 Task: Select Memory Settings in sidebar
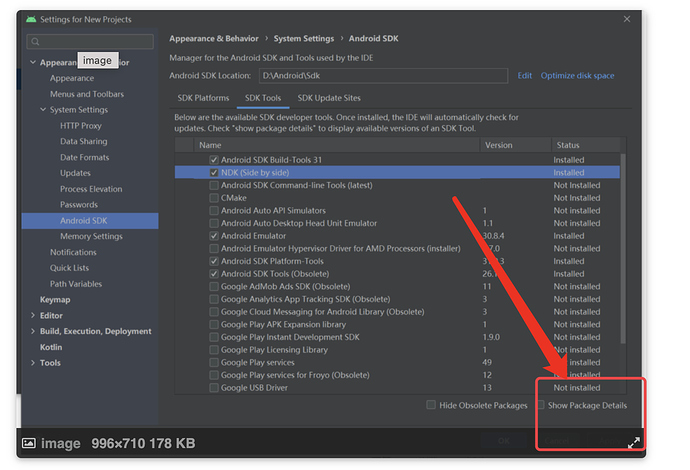[91, 236]
